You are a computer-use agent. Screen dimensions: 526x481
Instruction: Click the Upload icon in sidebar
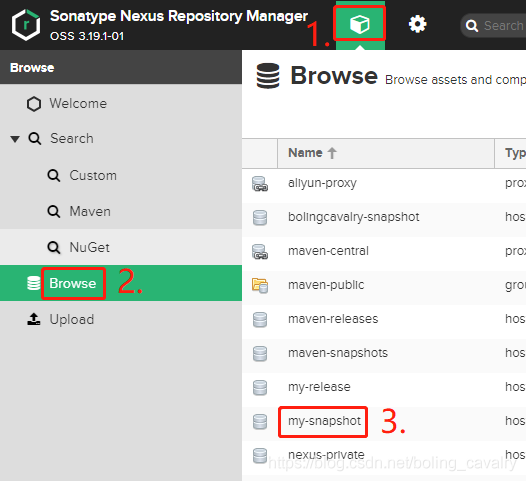pos(34,319)
